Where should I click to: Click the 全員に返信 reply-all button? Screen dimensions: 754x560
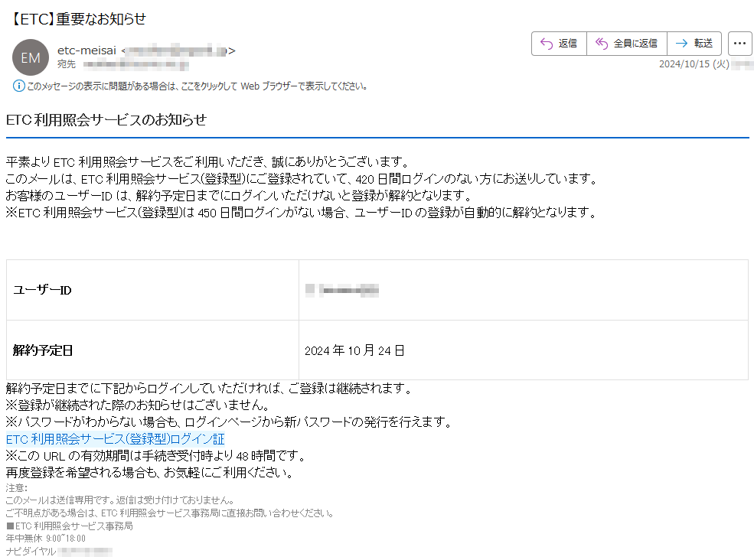pos(627,44)
